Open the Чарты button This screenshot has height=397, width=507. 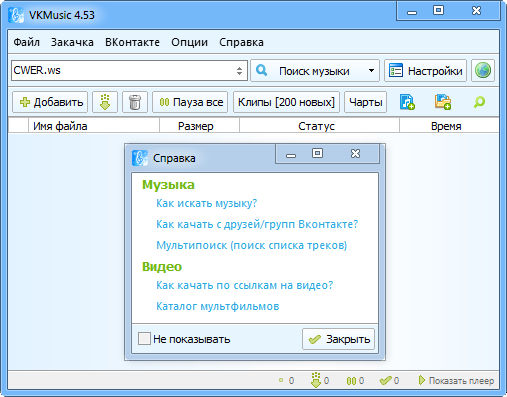365,102
